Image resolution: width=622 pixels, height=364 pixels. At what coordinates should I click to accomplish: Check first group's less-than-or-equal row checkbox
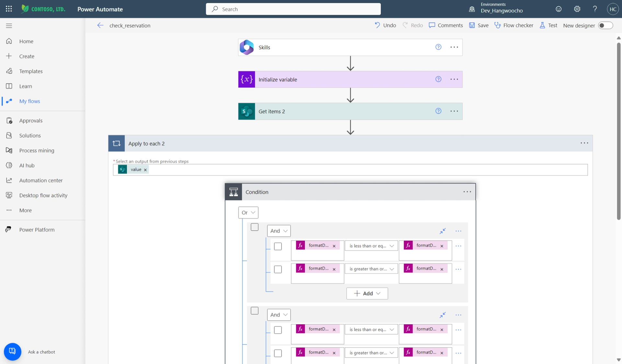coord(278,247)
